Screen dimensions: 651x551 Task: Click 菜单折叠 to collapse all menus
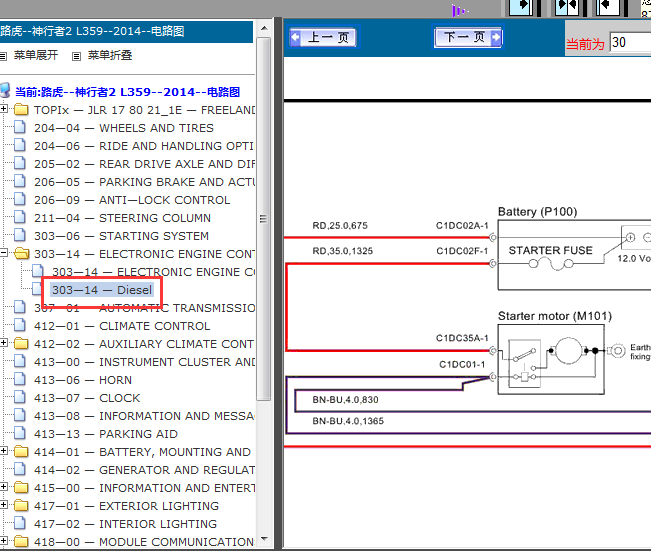110,55
